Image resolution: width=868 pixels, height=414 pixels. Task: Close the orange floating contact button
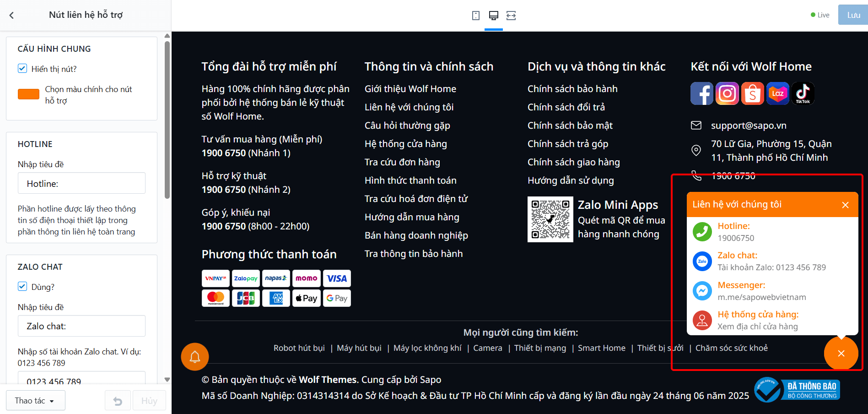(841, 353)
